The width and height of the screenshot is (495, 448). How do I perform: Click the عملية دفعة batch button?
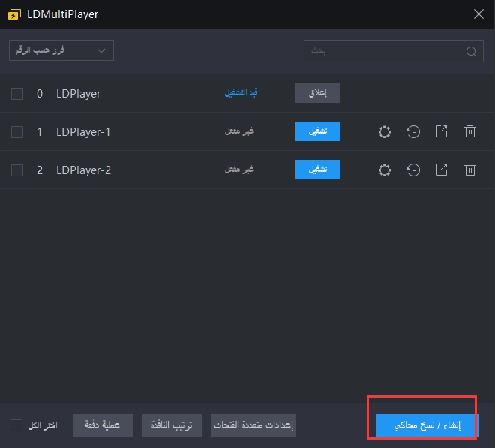pyautogui.click(x=103, y=425)
